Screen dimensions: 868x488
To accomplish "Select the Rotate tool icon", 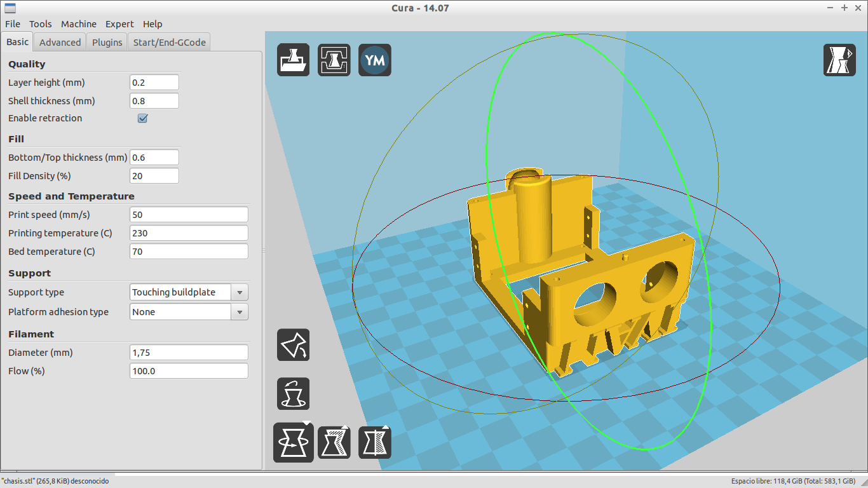I will click(x=294, y=442).
